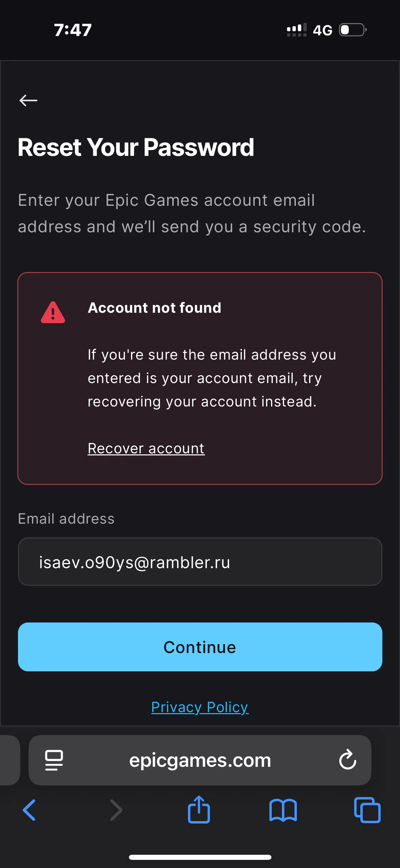400x868 pixels.
Task: Tap the Account not found heading
Action: [x=154, y=308]
